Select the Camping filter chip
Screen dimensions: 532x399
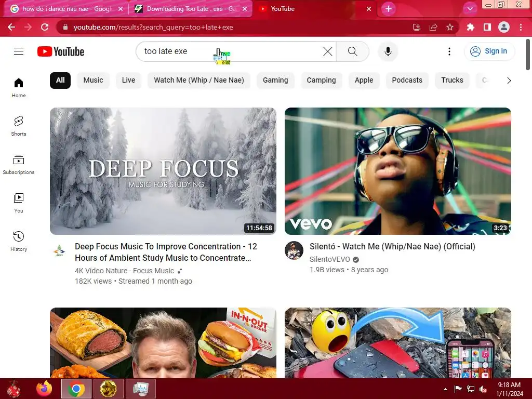pos(321,81)
